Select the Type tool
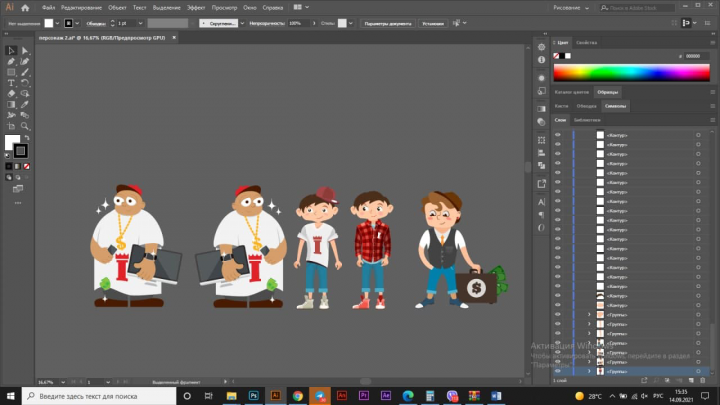The height and width of the screenshot is (405, 720). pos(11,83)
